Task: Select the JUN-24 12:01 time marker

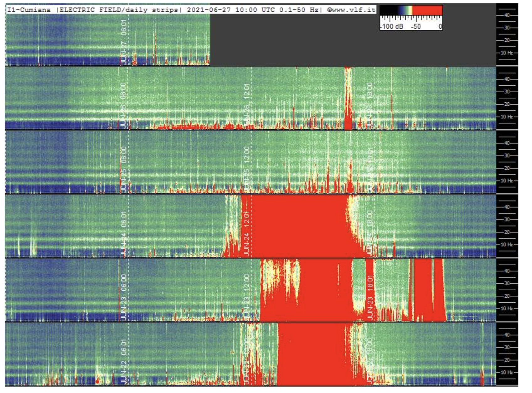Action: (x=247, y=234)
